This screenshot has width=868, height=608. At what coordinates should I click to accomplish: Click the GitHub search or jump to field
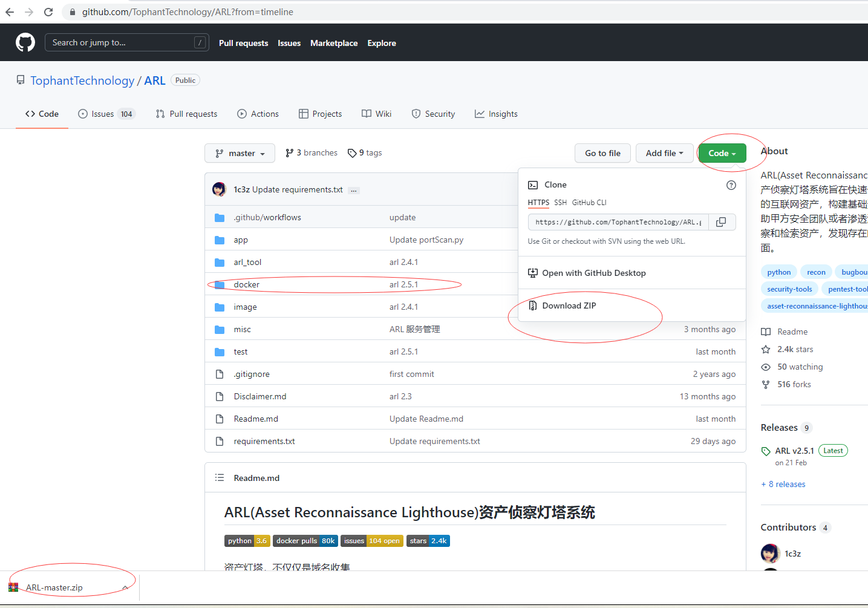127,42
